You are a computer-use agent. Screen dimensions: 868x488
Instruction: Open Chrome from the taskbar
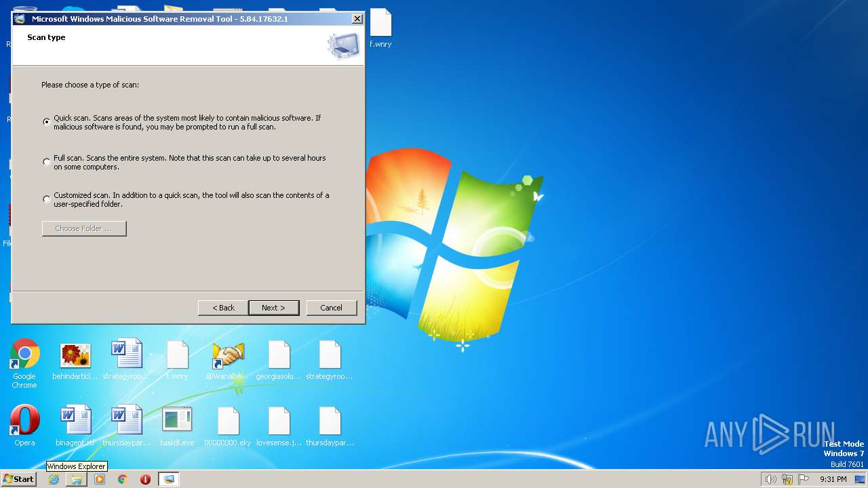pos(123,479)
